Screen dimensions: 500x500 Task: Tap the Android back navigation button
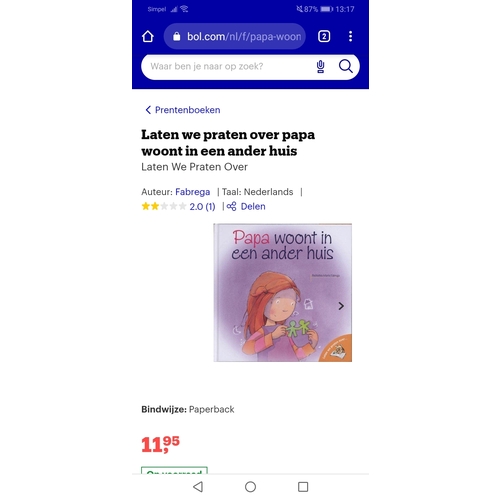198,487
